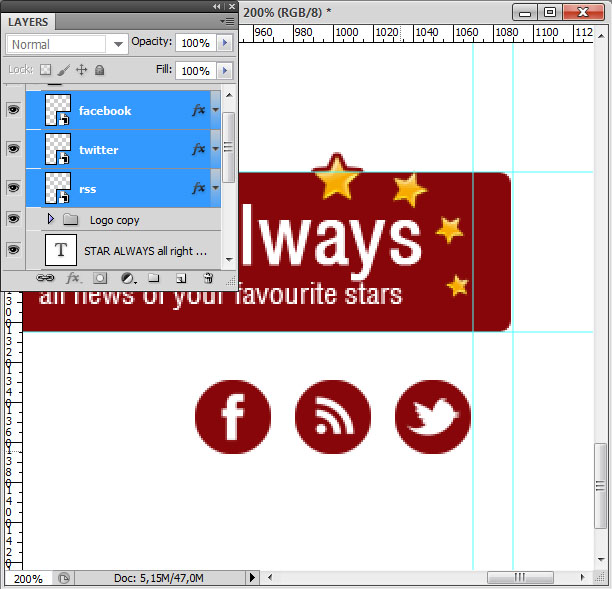Screen dimensions: 612x589
Task: Hide the facebook layer
Action: click(14, 110)
